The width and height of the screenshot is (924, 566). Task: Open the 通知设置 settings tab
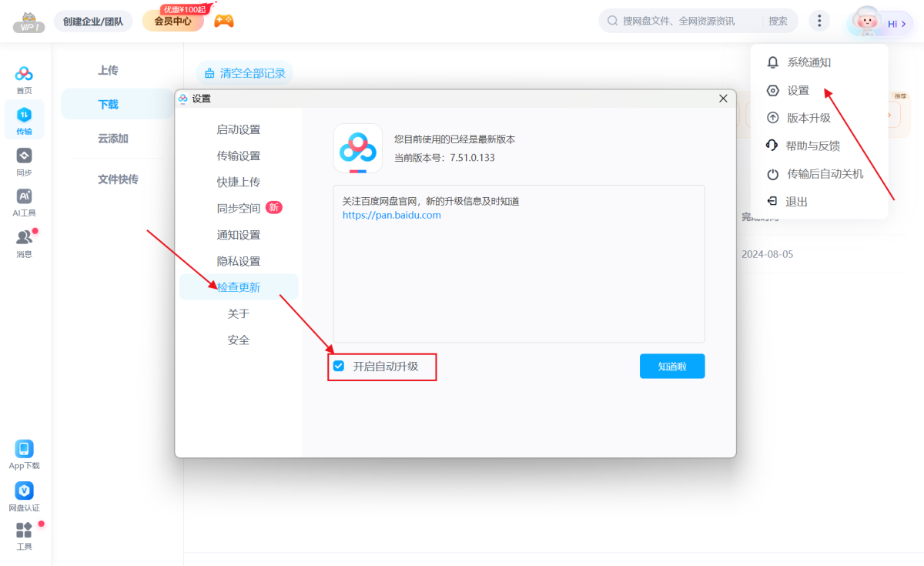pyautogui.click(x=239, y=235)
